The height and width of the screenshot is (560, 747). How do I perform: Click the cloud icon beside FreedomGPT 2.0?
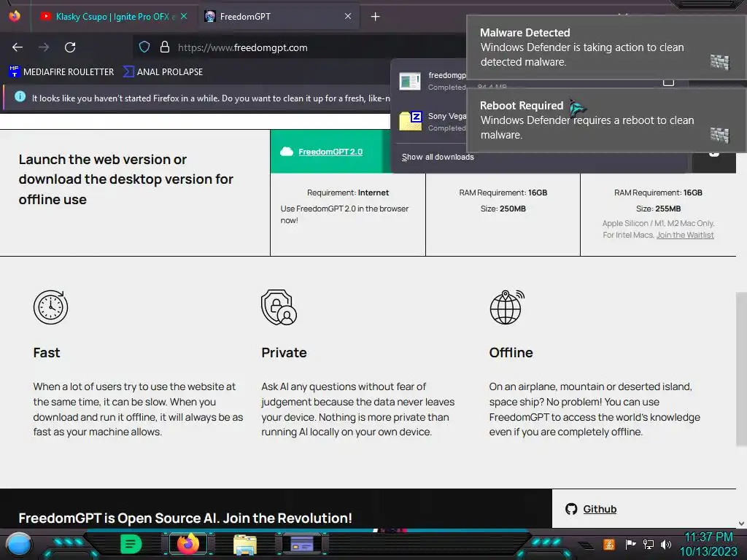(x=286, y=152)
